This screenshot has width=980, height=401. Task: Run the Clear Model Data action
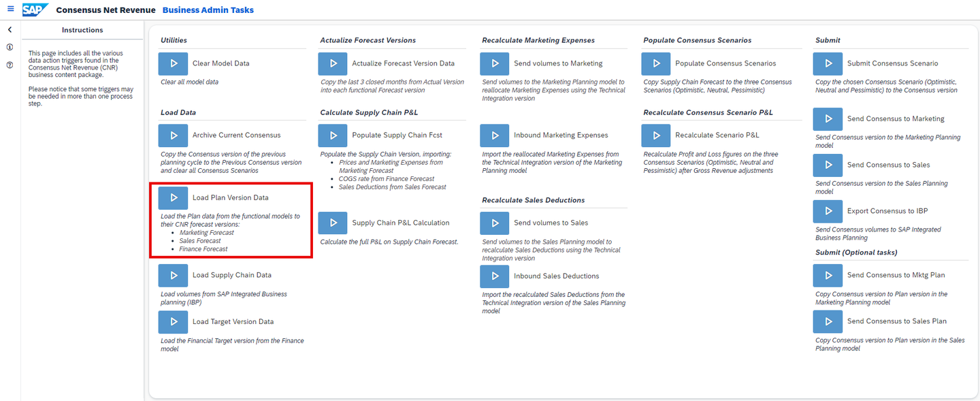pyautogui.click(x=174, y=63)
